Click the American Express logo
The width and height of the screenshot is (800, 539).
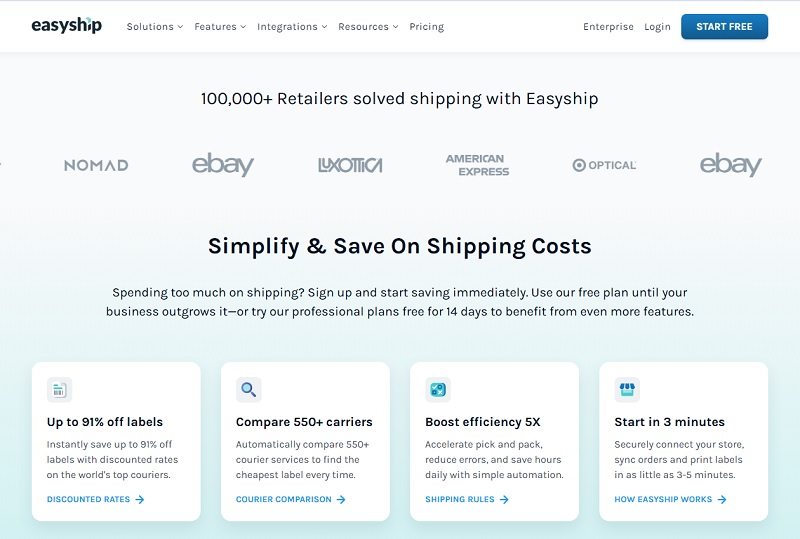point(478,165)
